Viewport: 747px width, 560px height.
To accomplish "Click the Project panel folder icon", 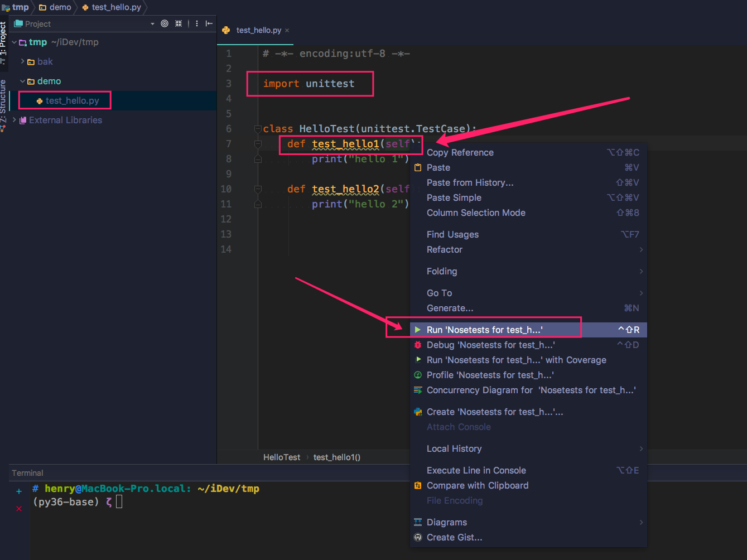I will coord(18,23).
